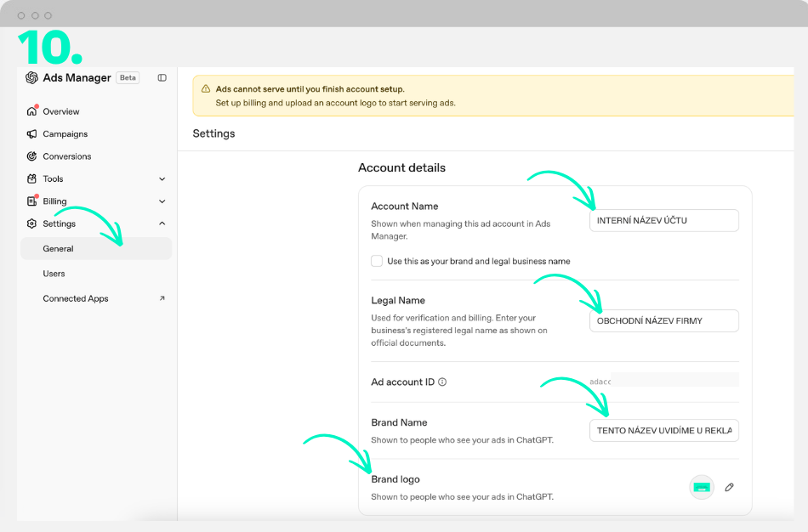Click the OpenAI logo next to Ads Manager

coord(32,78)
